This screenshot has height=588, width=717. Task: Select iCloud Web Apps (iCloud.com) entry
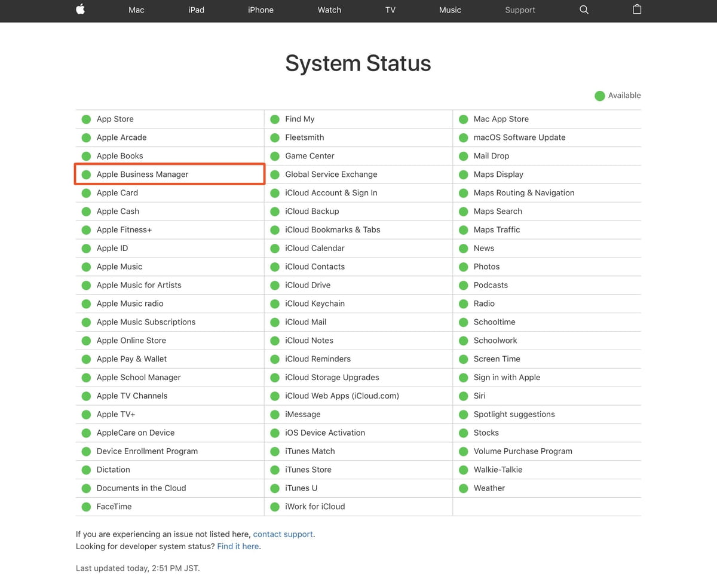click(342, 396)
